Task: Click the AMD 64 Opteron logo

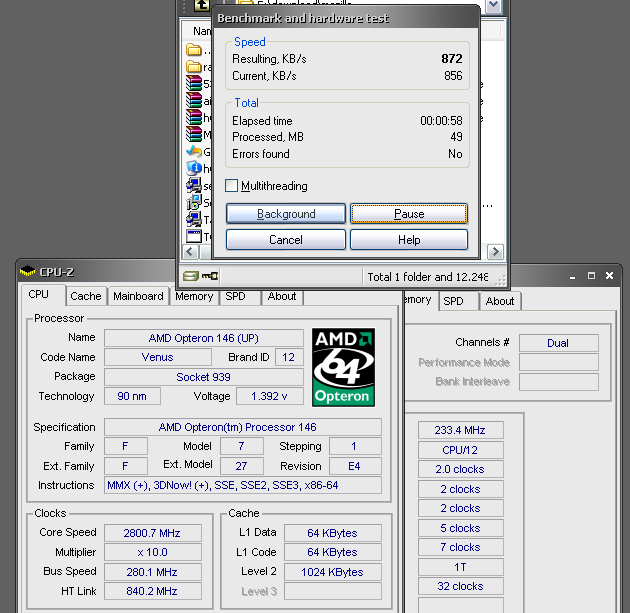Action: pos(344,367)
